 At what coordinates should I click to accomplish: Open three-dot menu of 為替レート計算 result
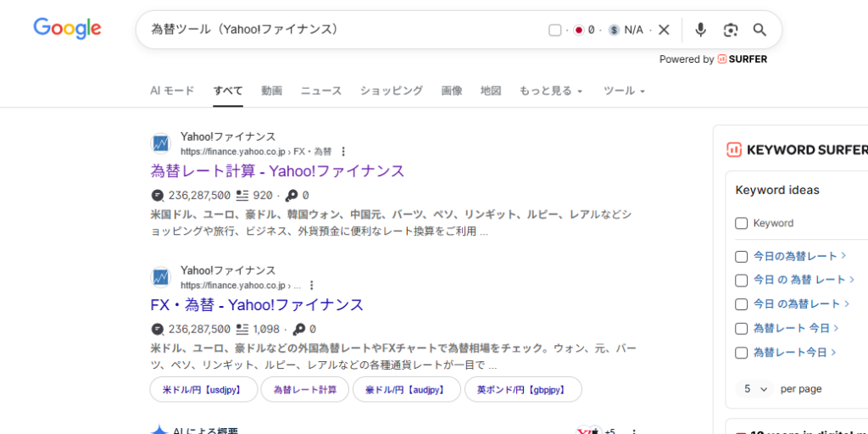point(343,152)
